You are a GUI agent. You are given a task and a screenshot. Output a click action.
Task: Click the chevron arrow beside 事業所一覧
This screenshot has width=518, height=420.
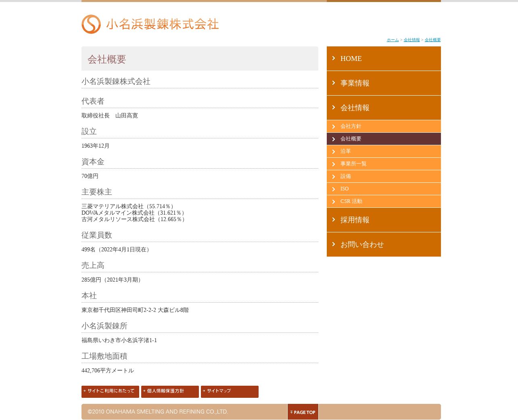[334, 164]
